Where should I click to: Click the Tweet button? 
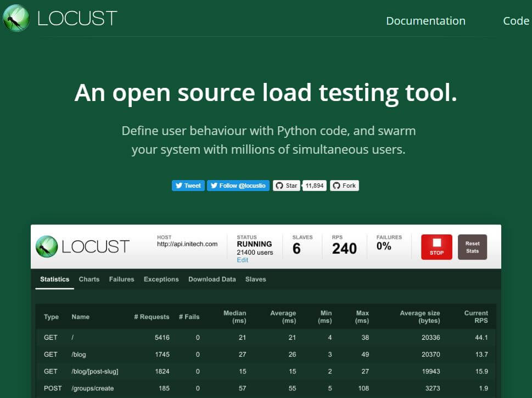coord(188,186)
